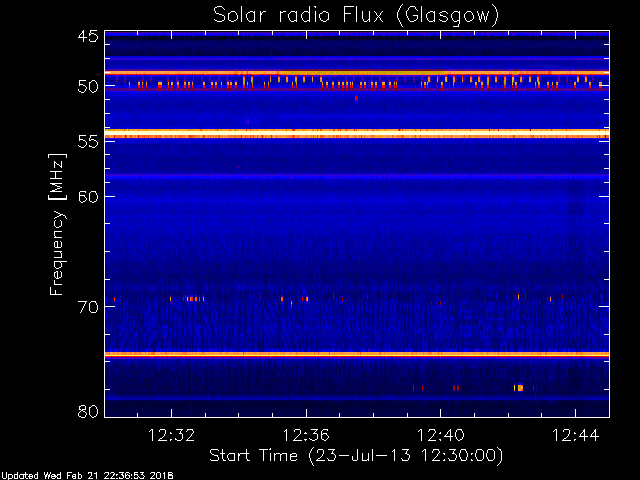
Task: Click the 12:36 time tick label
Action: [306, 435]
